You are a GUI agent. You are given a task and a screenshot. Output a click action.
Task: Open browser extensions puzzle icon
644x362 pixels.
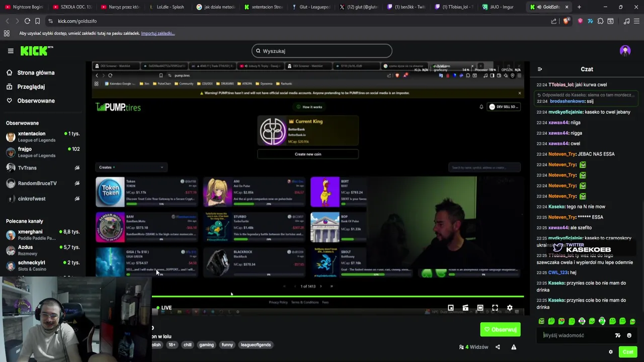pos(600,21)
